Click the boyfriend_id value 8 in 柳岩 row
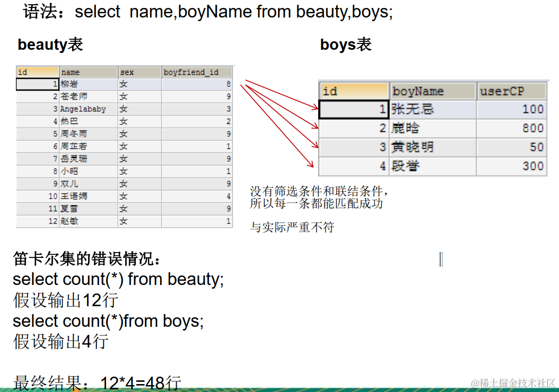559x392 pixels. pos(197,84)
